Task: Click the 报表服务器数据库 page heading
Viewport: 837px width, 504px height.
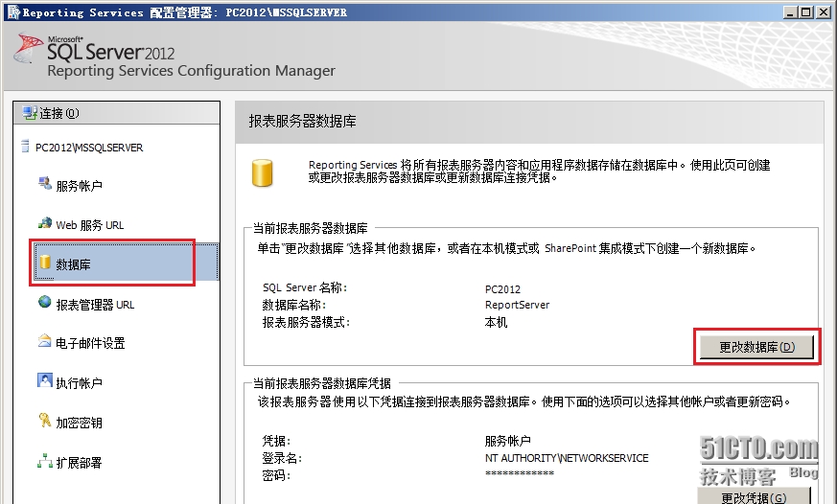Action: click(x=303, y=121)
